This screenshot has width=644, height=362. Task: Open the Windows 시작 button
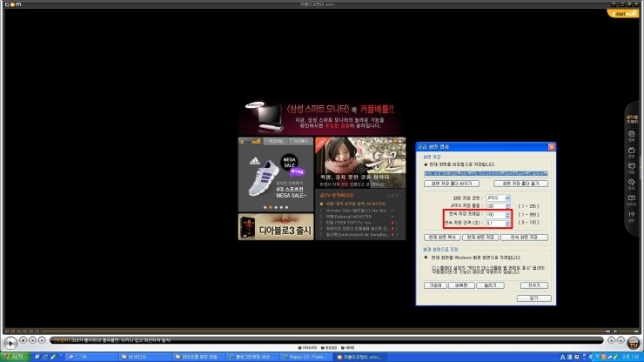(x=15, y=357)
